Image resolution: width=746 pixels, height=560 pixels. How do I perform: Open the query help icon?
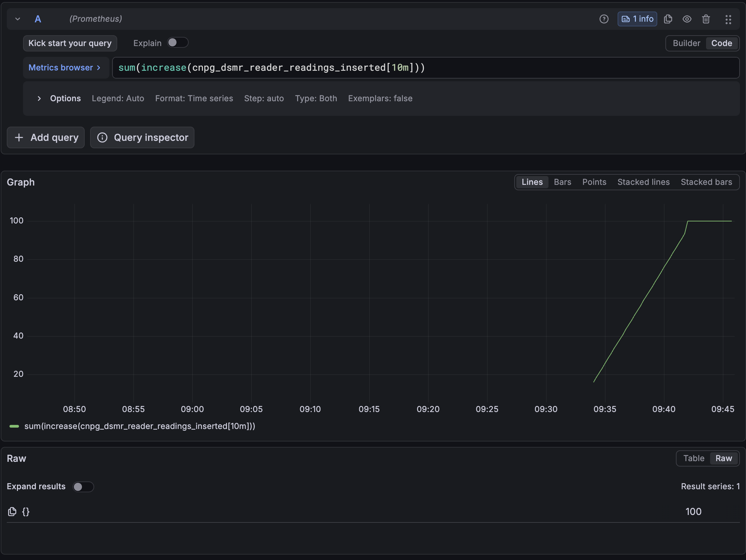coord(604,19)
